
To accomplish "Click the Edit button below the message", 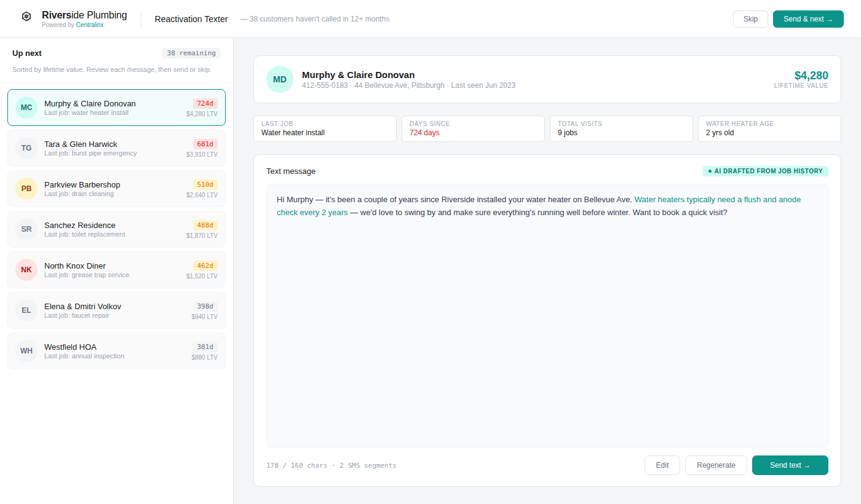I will click(x=662, y=465).
